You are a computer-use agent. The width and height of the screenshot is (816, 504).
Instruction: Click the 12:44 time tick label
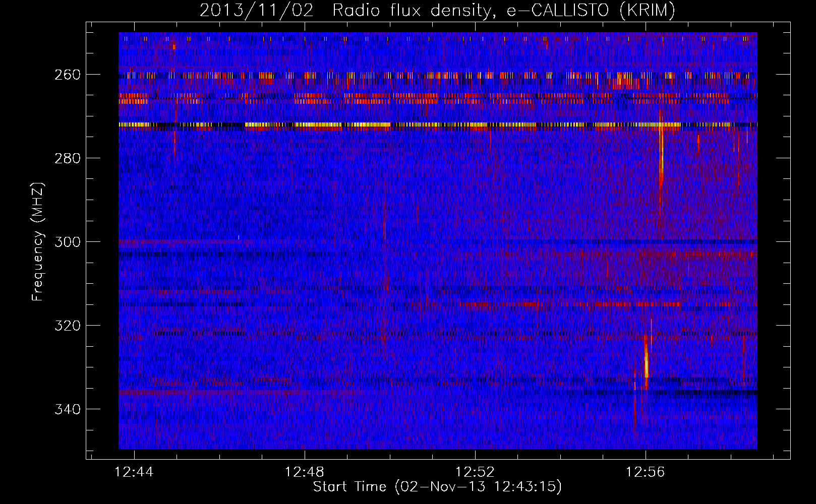tap(134, 472)
